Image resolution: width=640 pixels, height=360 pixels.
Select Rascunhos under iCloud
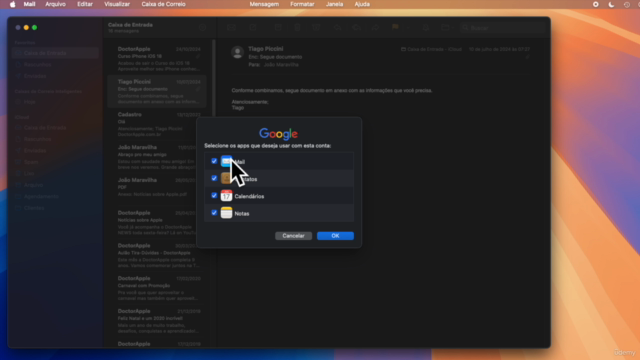click(x=56, y=139)
